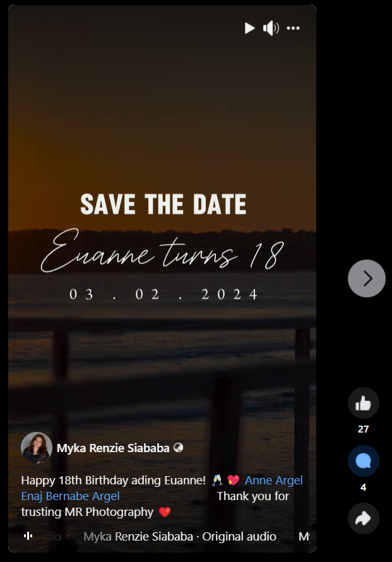
Task: Click the 03 . 02 . 2024 date text
Action: click(163, 294)
